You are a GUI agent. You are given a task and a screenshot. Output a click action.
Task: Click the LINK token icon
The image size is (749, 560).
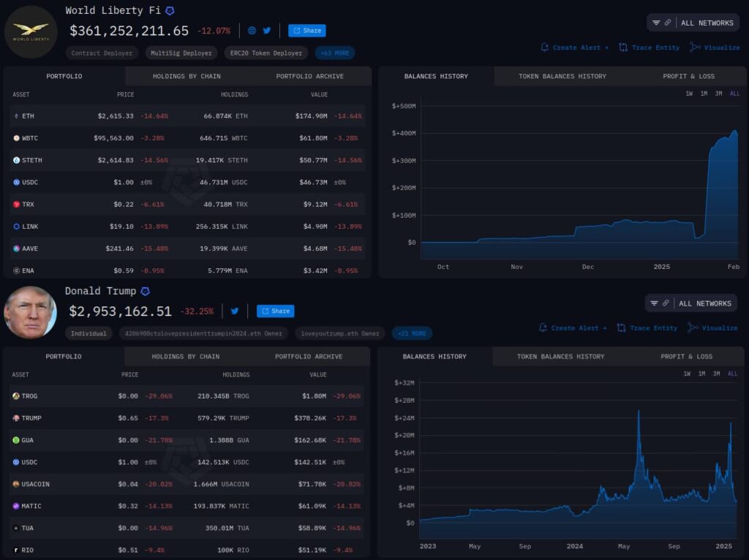point(16,227)
